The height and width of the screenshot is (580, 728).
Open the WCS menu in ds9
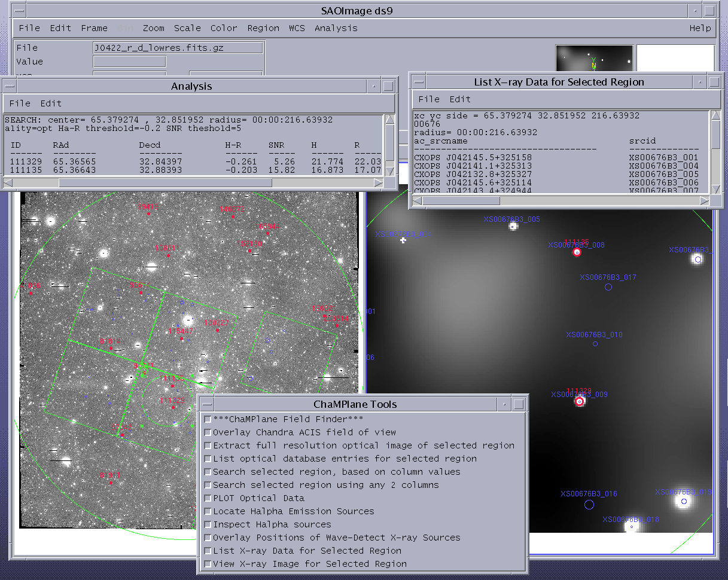297,28
